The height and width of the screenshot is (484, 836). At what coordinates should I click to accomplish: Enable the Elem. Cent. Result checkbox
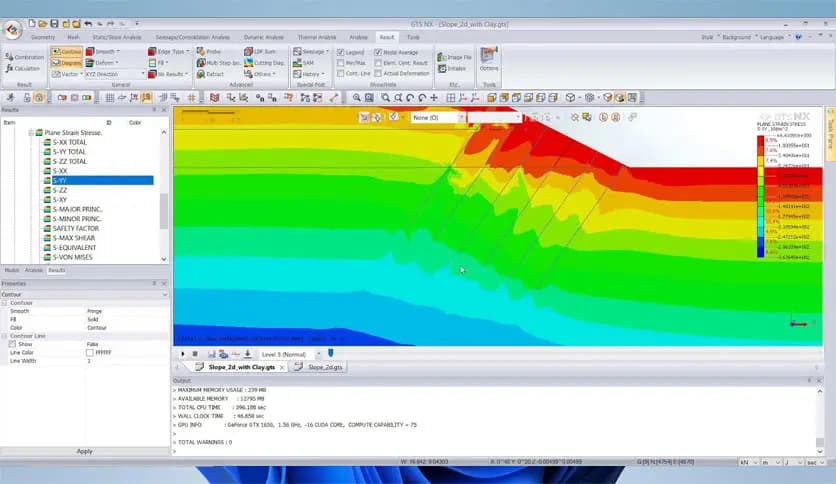coord(378,63)
